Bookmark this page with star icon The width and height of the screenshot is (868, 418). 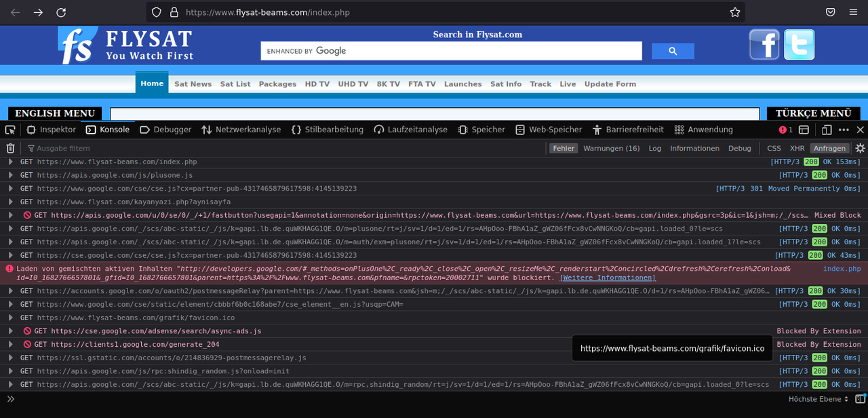734,12
